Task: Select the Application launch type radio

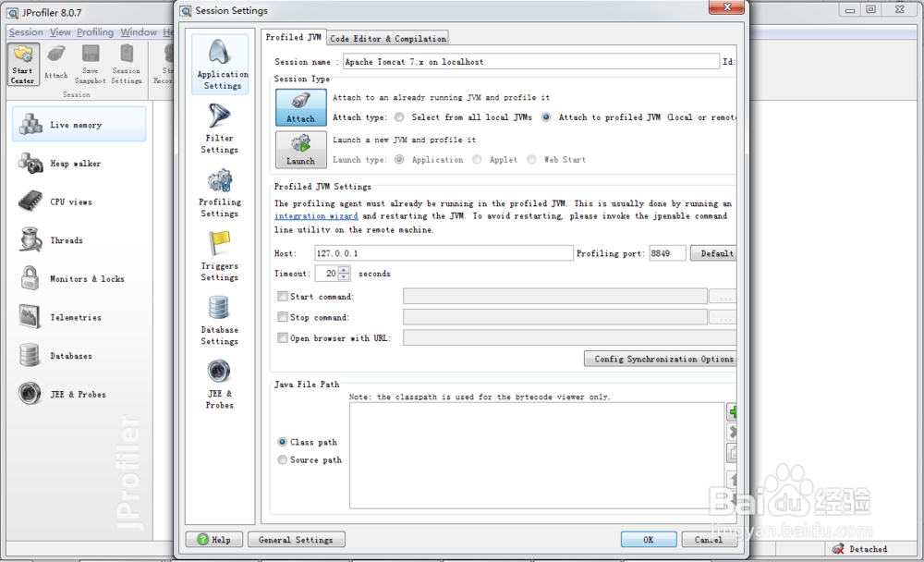Action: [x=399, y=160]
